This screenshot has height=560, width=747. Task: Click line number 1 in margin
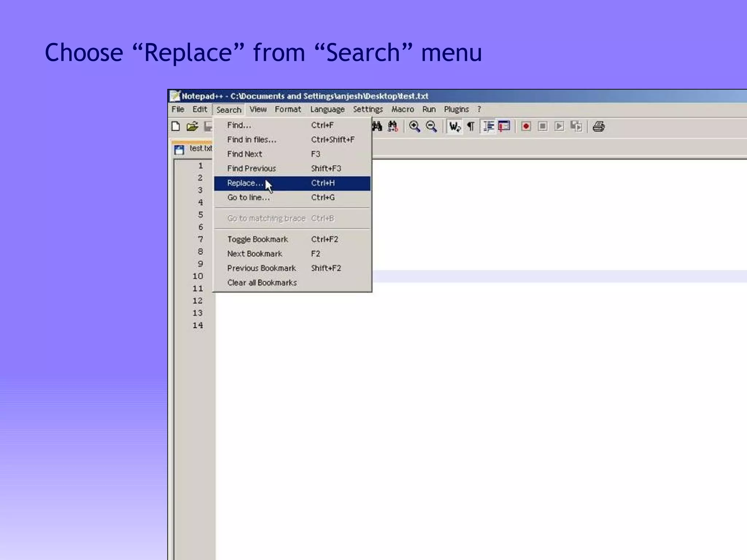(200, 166)
